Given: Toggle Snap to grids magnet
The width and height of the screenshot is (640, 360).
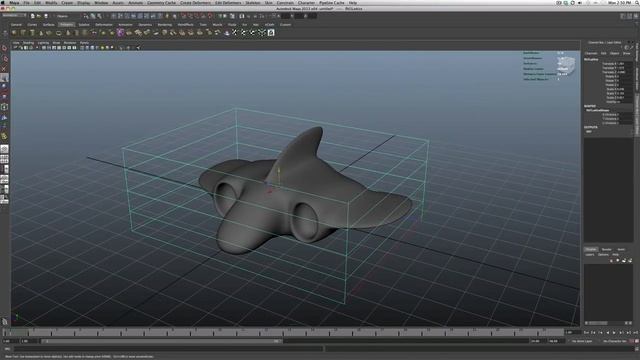Looking at the screenshot, I should tap(184, 16).
